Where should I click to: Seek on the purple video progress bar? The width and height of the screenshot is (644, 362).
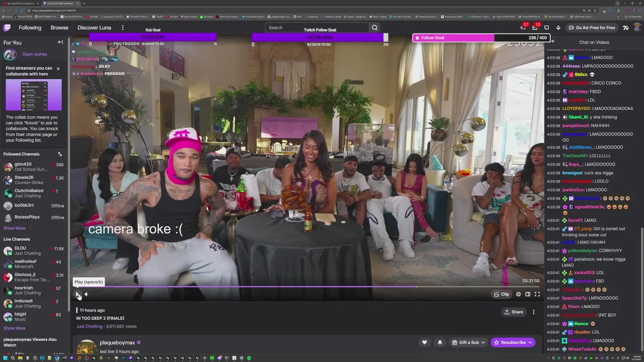tap(307, 287)
